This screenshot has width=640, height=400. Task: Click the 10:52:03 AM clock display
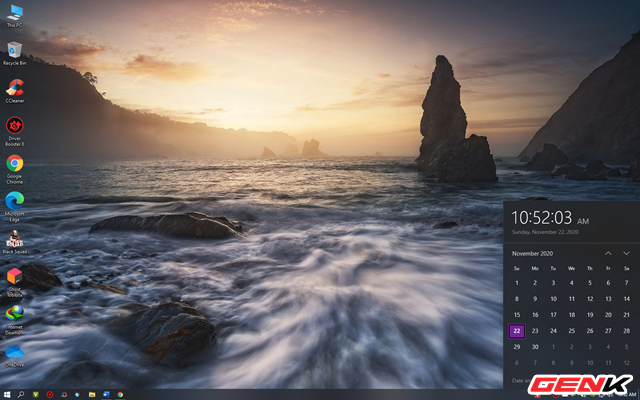[x=550, y=218]
